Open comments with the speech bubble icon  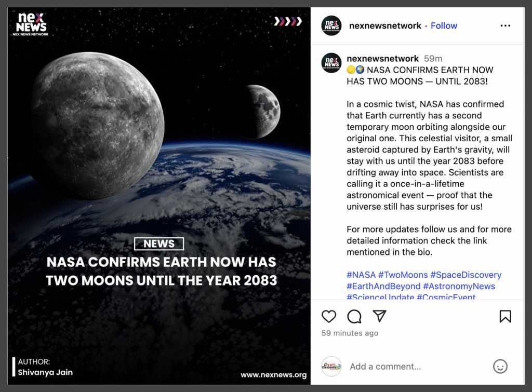[x=354, y=316]
